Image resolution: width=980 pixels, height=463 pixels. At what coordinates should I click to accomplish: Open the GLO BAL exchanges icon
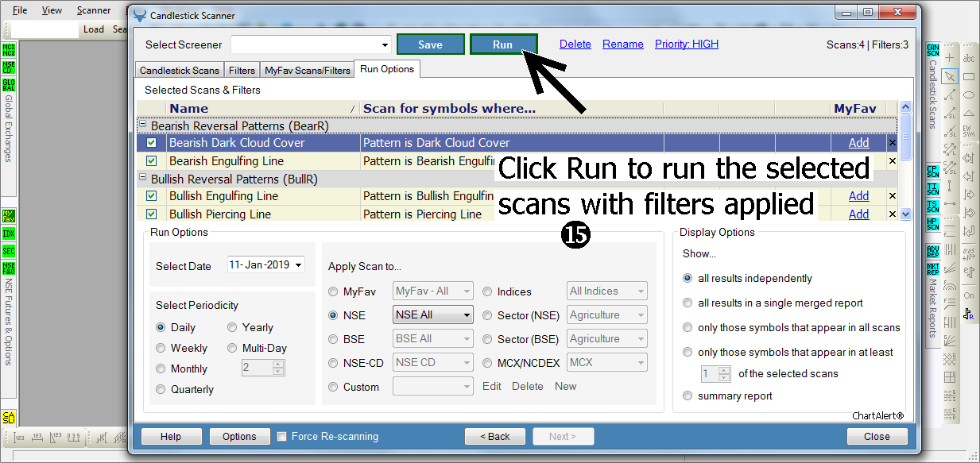coord(9,85)
